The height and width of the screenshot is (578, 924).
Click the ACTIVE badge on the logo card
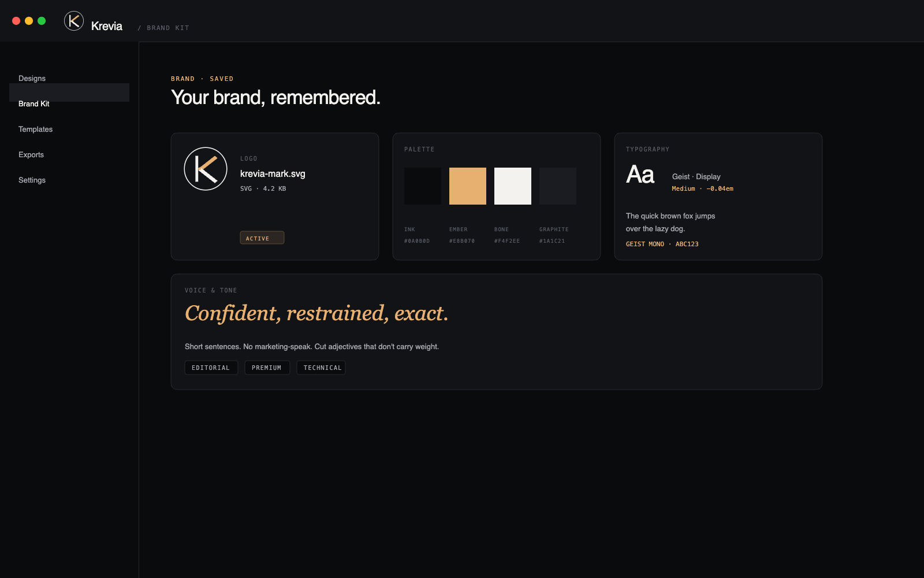[262, 238]
